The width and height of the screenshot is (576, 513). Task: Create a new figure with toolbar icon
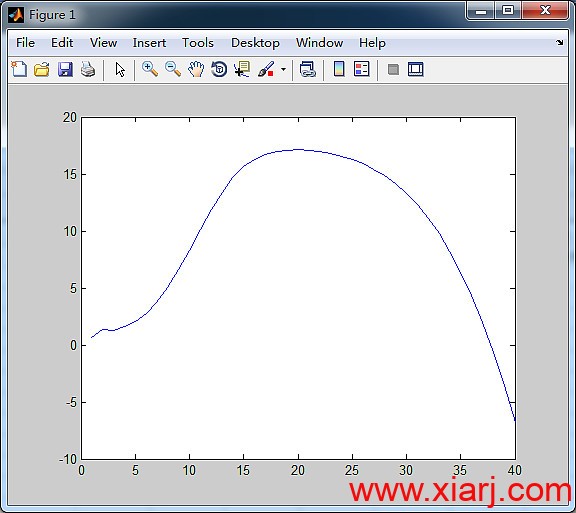(x=19, y=69)
